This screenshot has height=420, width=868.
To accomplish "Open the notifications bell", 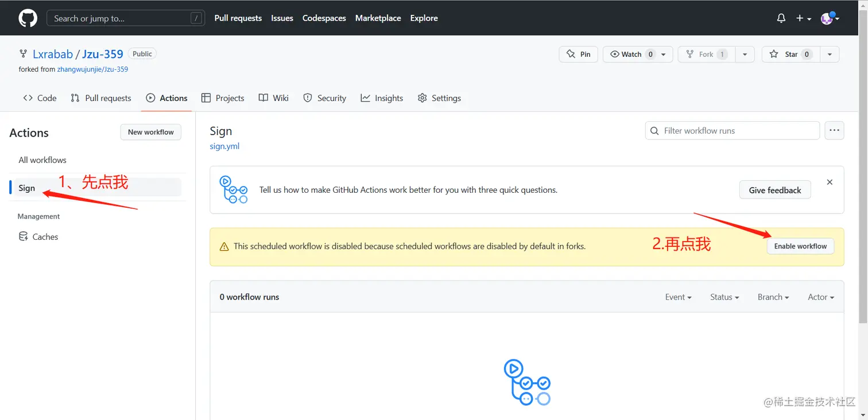I will pyautogui.click(x=781, y=18).
